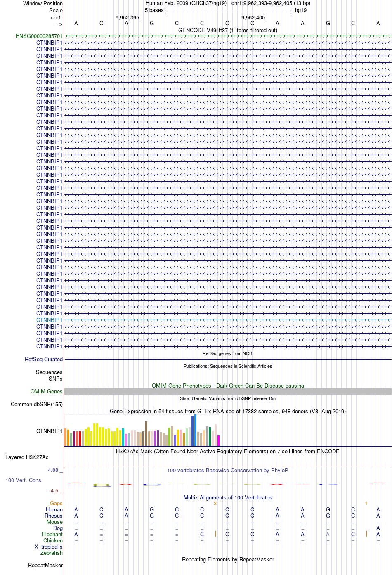Click the Gaps row label
Viewport: 392px width, 575px height.
tap(56, 503)
